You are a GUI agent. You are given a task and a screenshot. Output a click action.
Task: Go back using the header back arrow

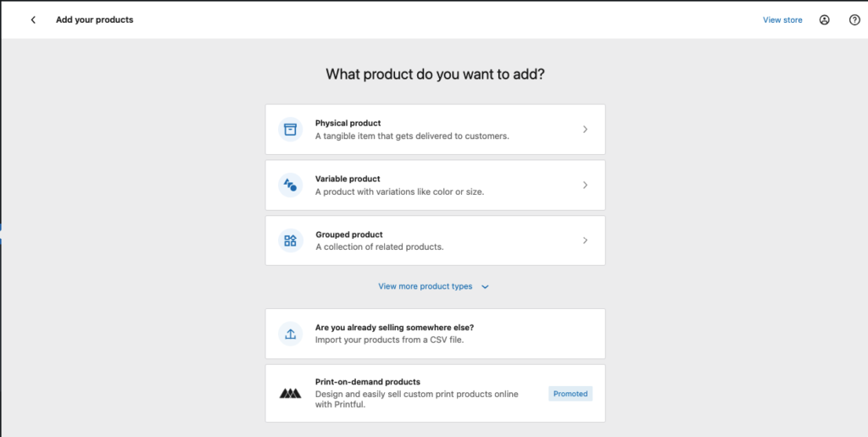(33, 20)
